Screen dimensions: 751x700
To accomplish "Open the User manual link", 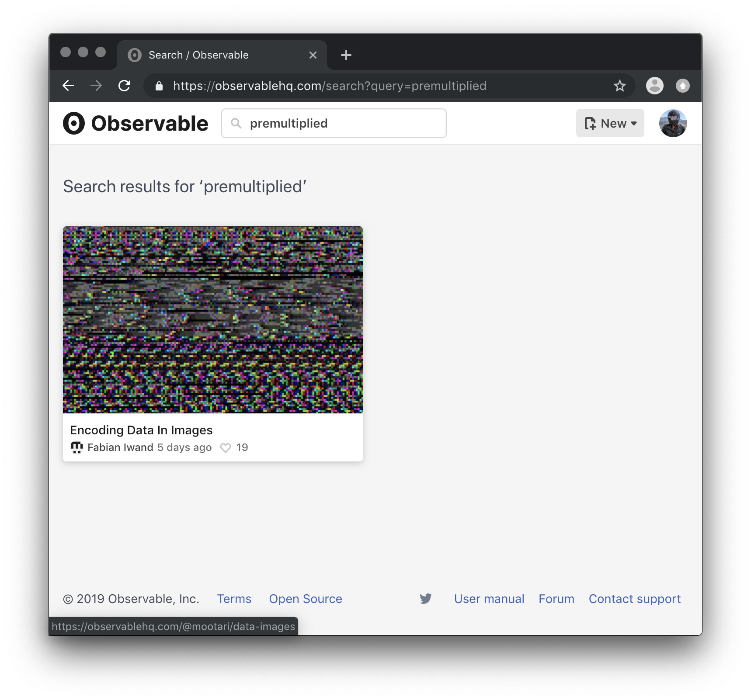I will pyautogui.click(x=489, y=599).
